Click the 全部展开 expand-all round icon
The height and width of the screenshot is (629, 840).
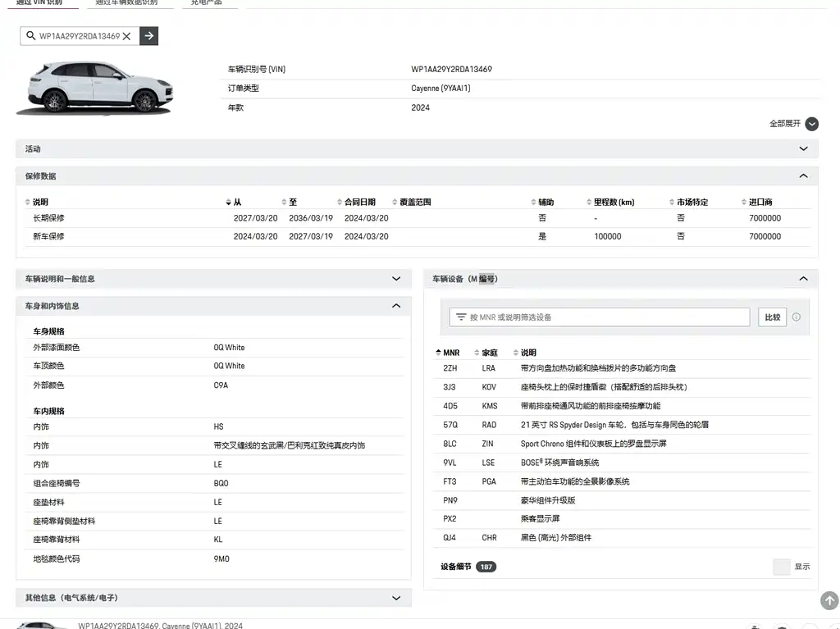click(x=812, y=124)
